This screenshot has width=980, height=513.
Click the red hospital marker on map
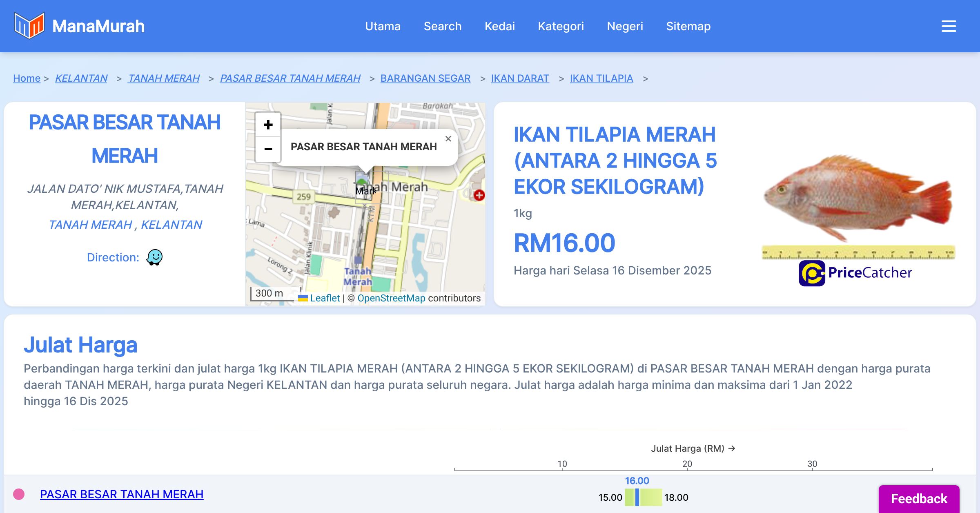(x=479, y=195)
